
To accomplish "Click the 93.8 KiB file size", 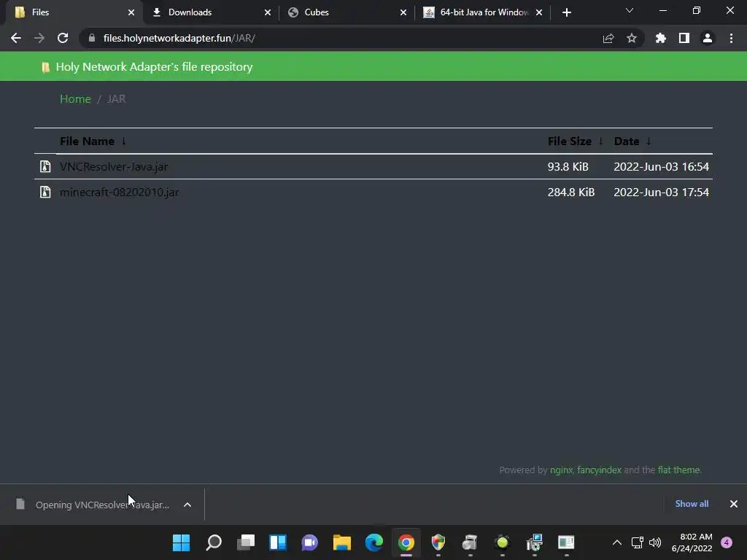I will (568, 167).
